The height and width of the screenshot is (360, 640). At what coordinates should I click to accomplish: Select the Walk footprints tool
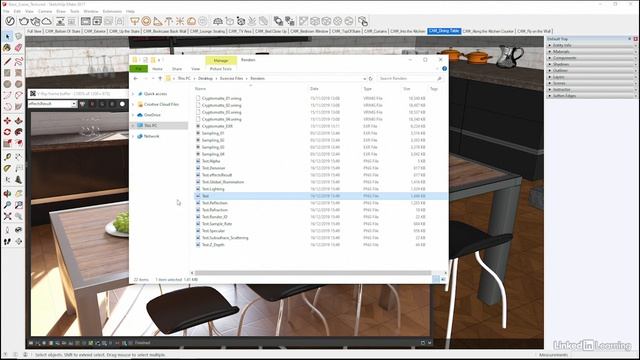point(7,242)
